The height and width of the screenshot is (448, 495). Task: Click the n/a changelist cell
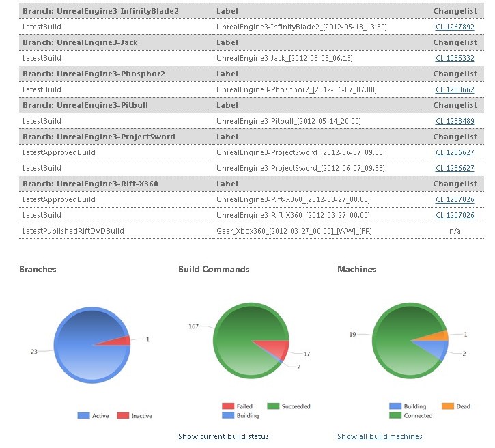click(455, 231)
